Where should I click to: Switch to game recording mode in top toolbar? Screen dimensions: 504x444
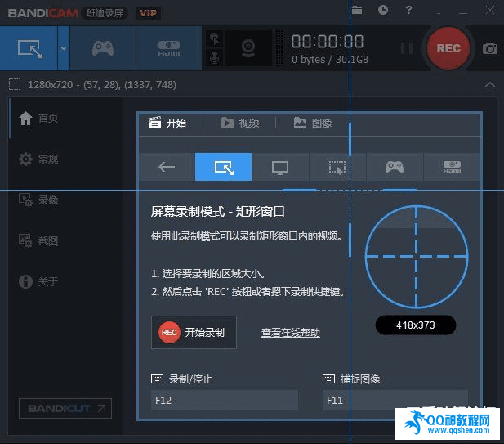click(x=103, y=48)
